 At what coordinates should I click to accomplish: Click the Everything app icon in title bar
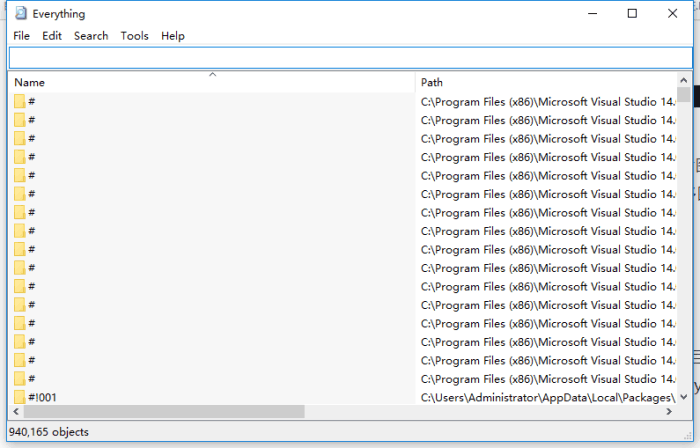coord(21,13)
